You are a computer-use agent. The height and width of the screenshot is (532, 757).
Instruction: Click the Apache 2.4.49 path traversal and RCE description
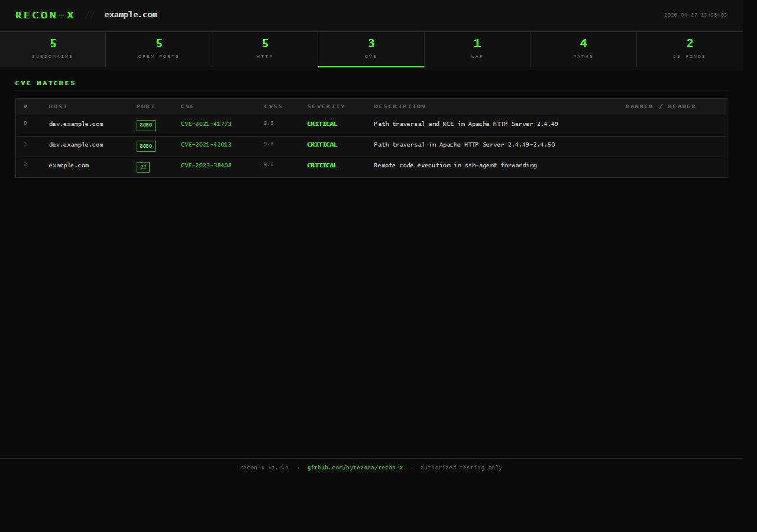pos(466,124)
